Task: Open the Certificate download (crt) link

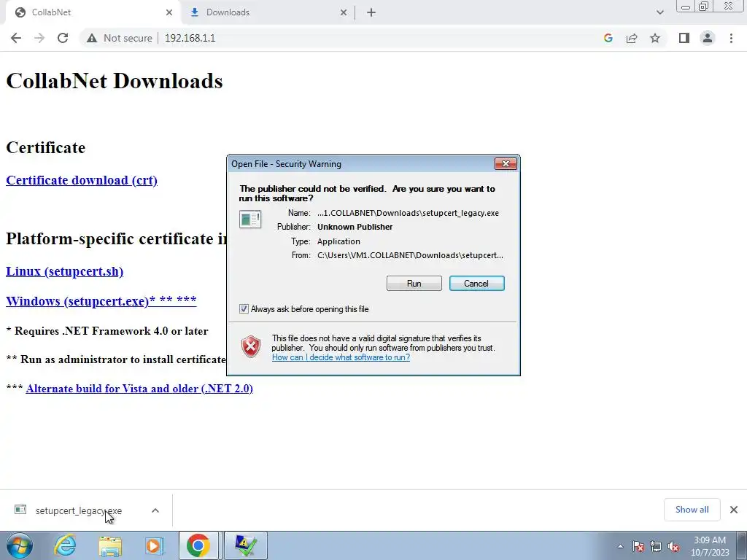Action: click(82, 181)
